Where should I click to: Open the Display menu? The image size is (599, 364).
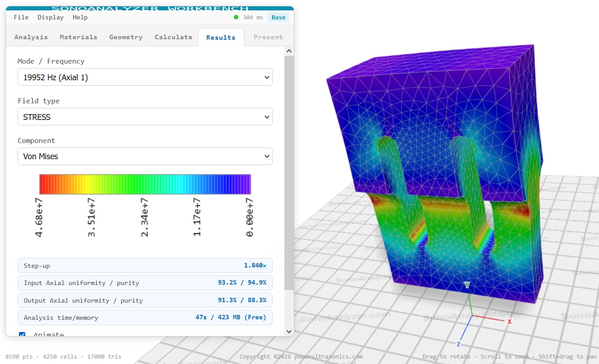coord(51,17)
